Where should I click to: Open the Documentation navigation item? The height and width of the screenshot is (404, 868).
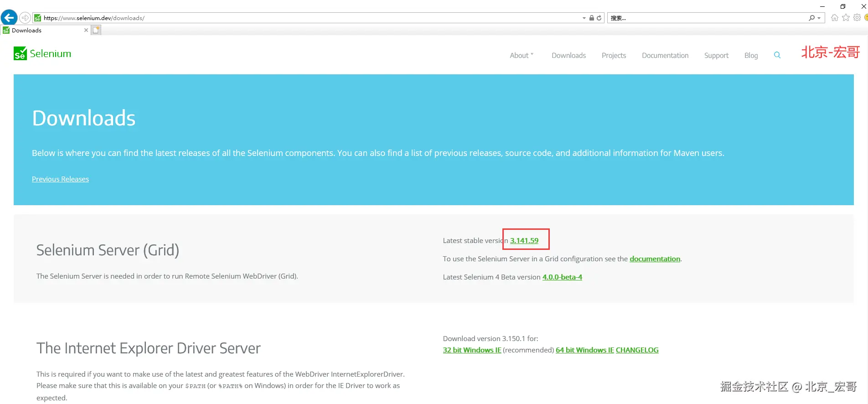point(665,55)
